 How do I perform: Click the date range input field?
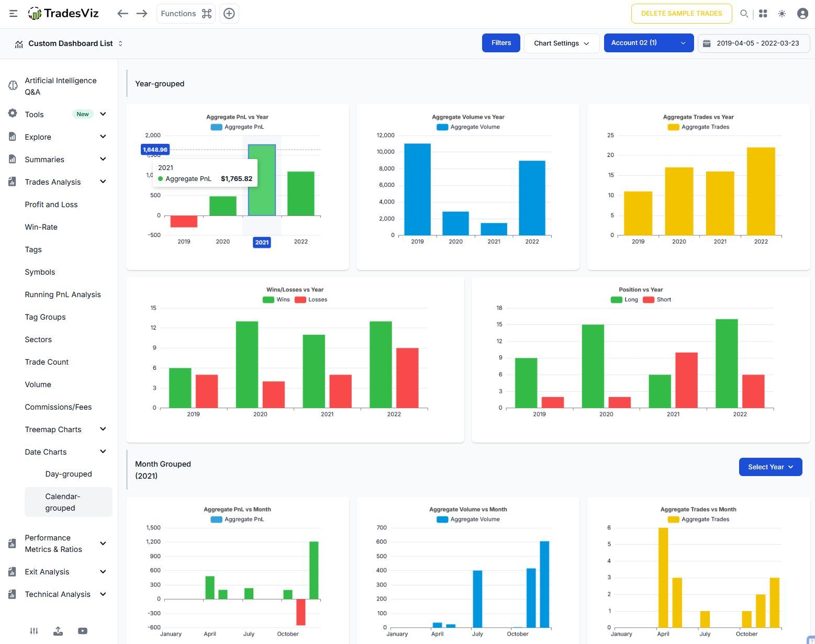click(754, 43)
